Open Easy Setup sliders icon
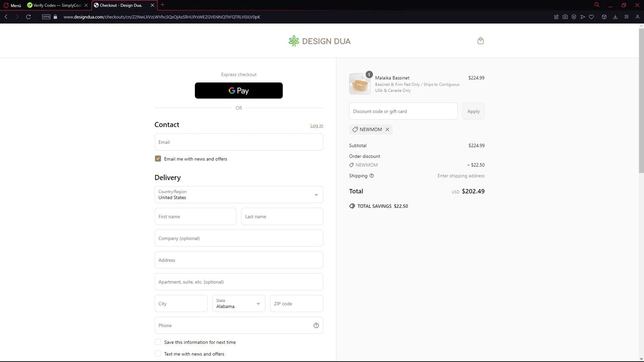Screen dimensions: 644x362 click(626, 17)
